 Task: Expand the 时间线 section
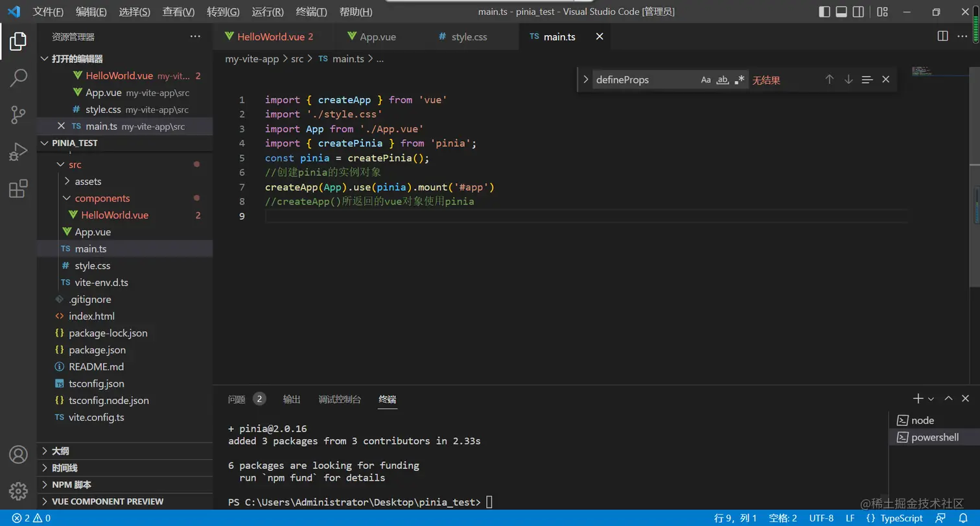click(125, 468)
